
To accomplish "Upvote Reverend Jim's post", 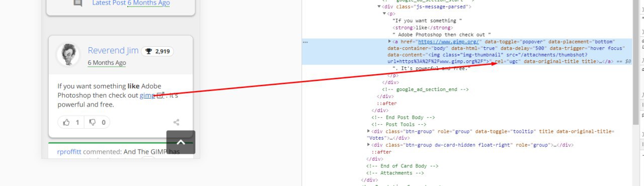I will pos(71,122).
